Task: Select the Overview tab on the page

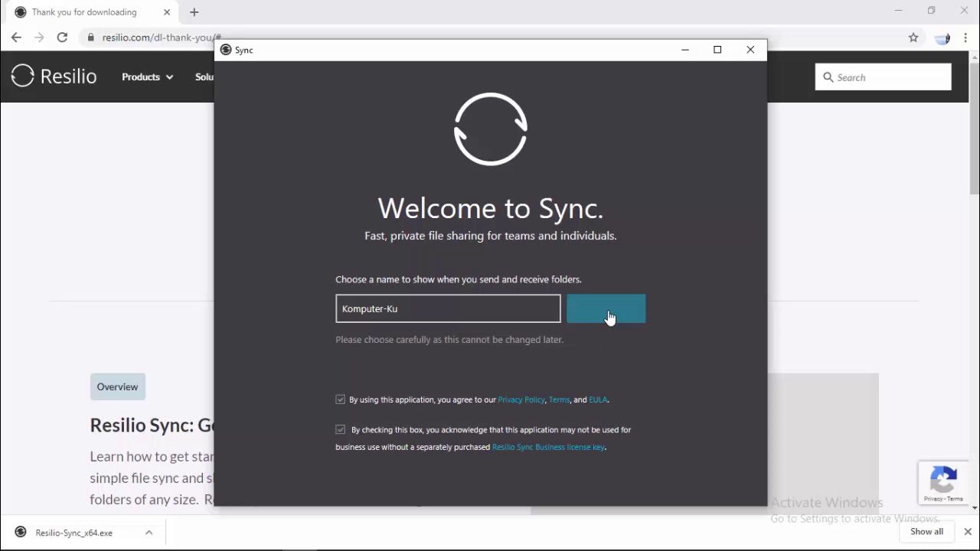Action: point(117,386)
